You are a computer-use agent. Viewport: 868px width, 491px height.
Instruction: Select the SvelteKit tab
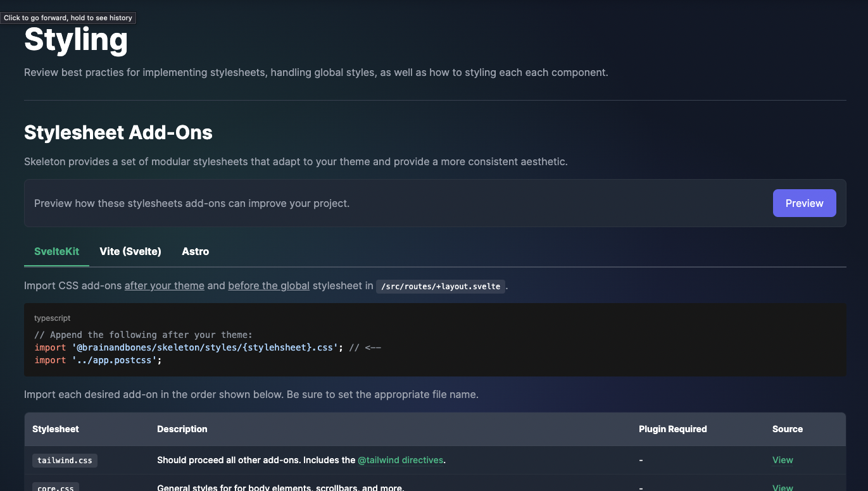56,251
